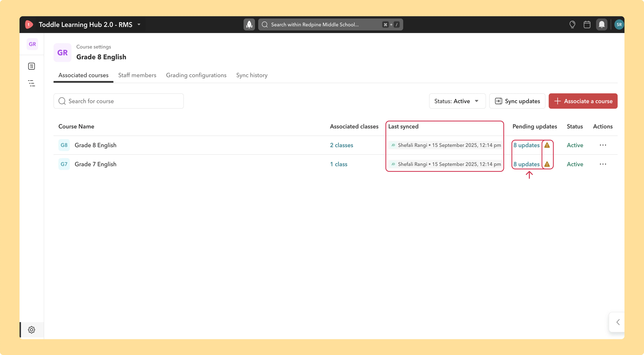Click the Associated classes column header
Screen dimensions: 644x355
[x=354, y=126]
